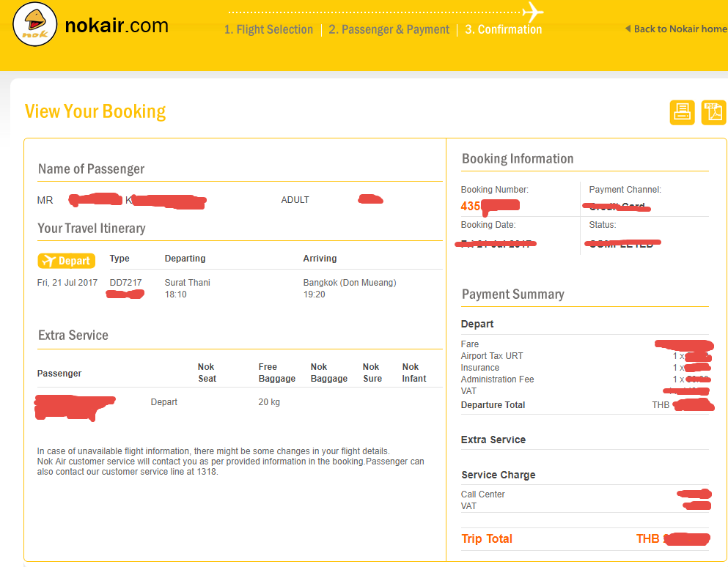The image size is (728, 567).
Task: Click the Departing column header
Action: pos(185,259)
